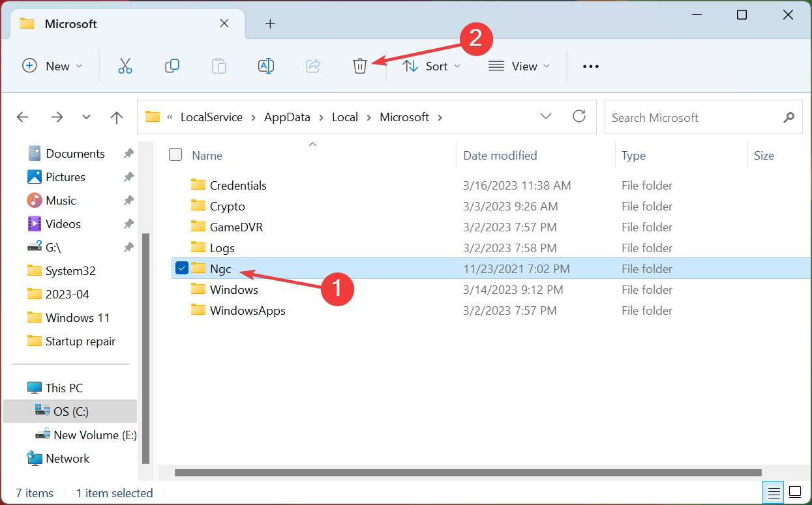Click the Rename icon in toolbar
Screen dimensions: 812x505
[x=266, y=66]
